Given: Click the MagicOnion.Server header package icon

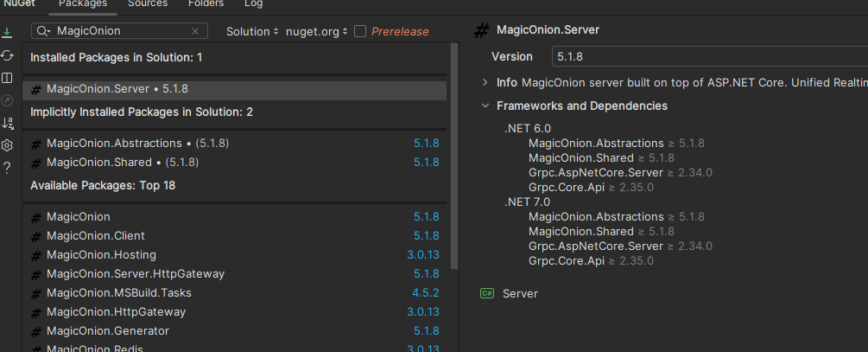Looking at the screenshot, I should coord(481,30).
